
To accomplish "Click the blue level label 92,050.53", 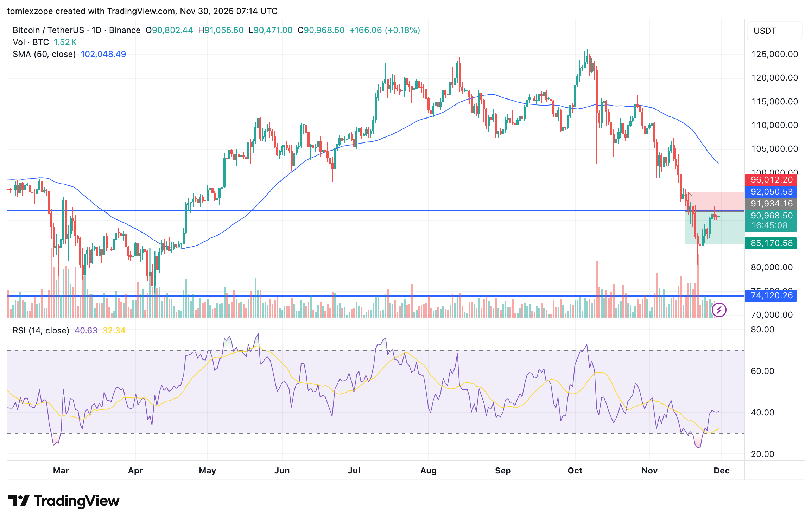I will 771,192.
